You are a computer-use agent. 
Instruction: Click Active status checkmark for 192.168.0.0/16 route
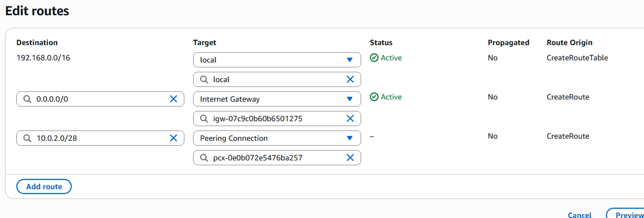(x=374, y=58)
